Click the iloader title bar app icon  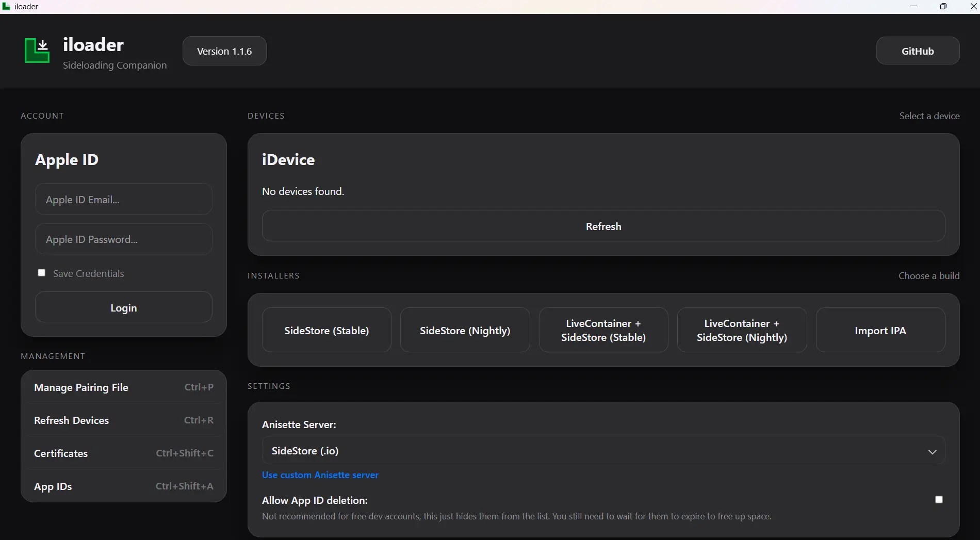6,7
